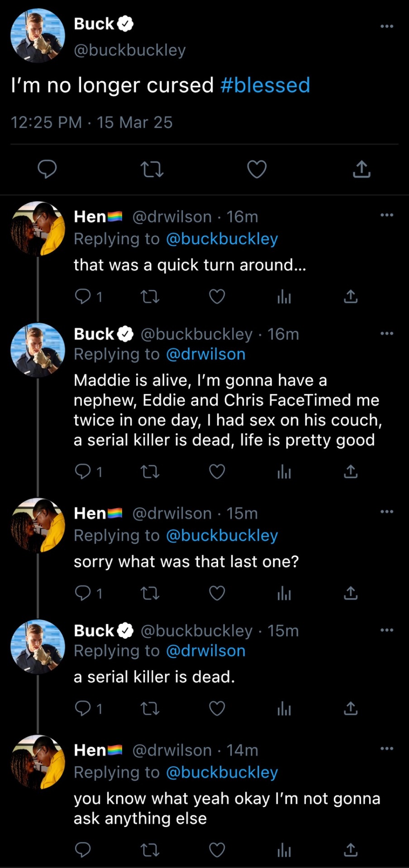Open @drwilson mention in Buck's 15m reply
The width and height of the screenshot is (409, 868).
coord(206,651)
